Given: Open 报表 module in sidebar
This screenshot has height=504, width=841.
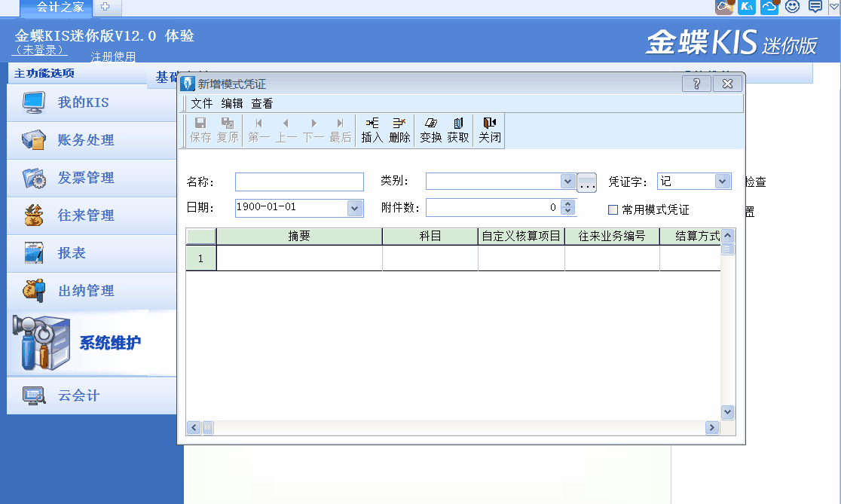Looking at the screenshot, I should point(72,253).
